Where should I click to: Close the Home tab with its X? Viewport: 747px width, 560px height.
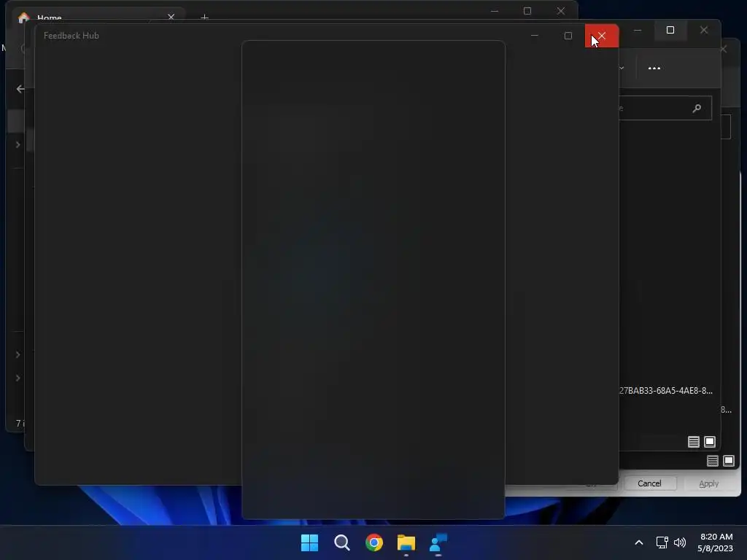[171, 17]
